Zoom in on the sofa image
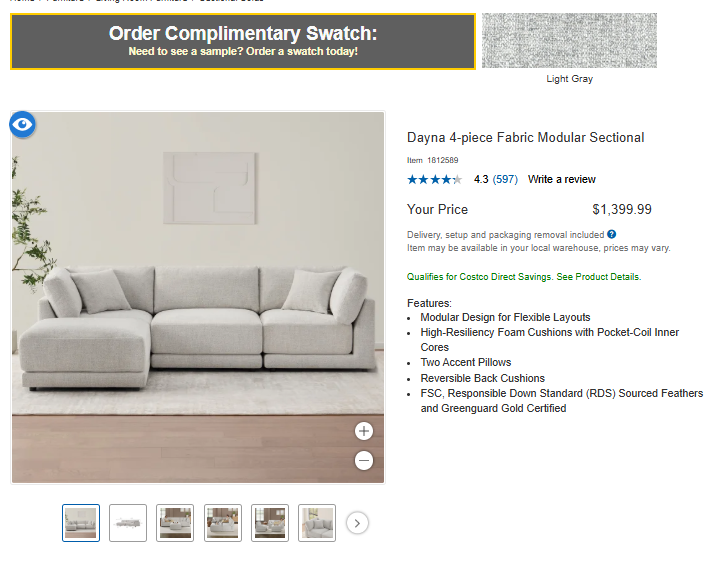The image size is (709, 568). (364, 431)
